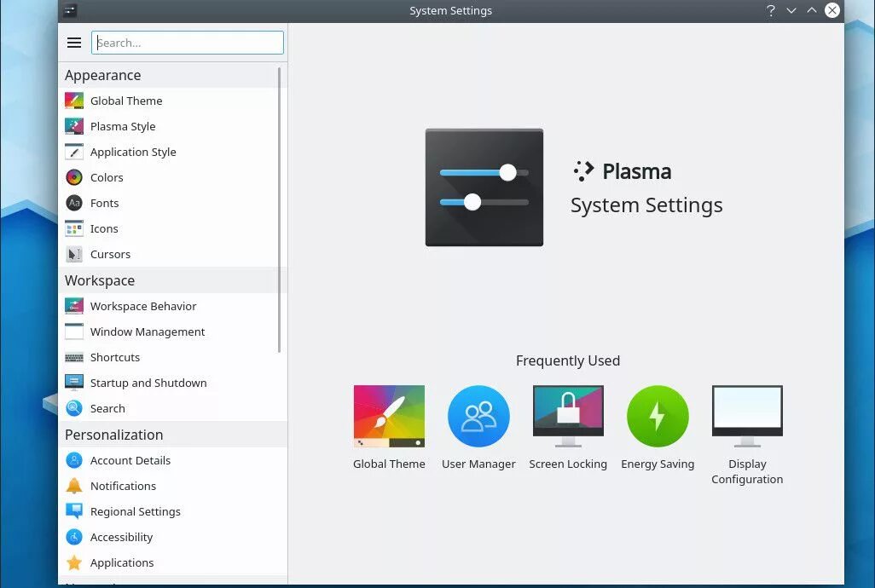Click the 'Icons' sidebar text

(104, 229)
